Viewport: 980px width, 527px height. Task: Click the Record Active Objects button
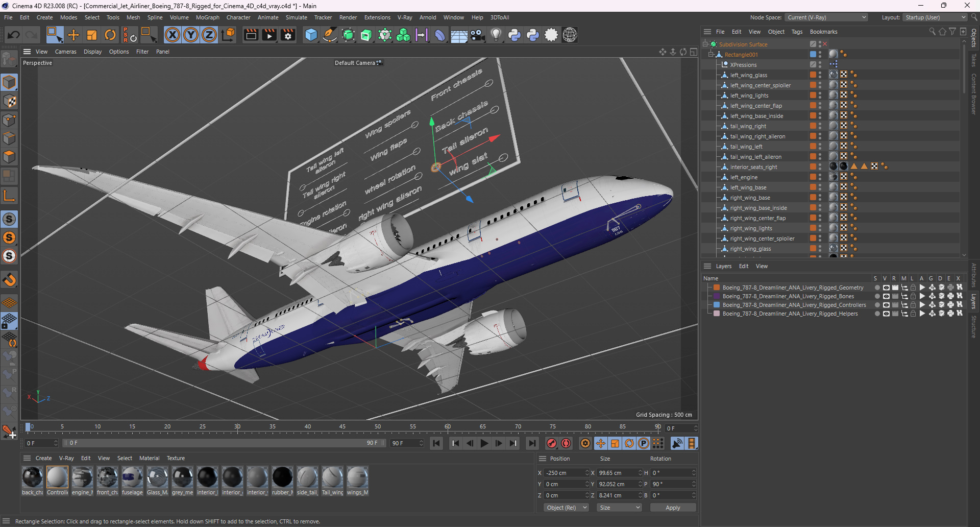coord(551,443)
